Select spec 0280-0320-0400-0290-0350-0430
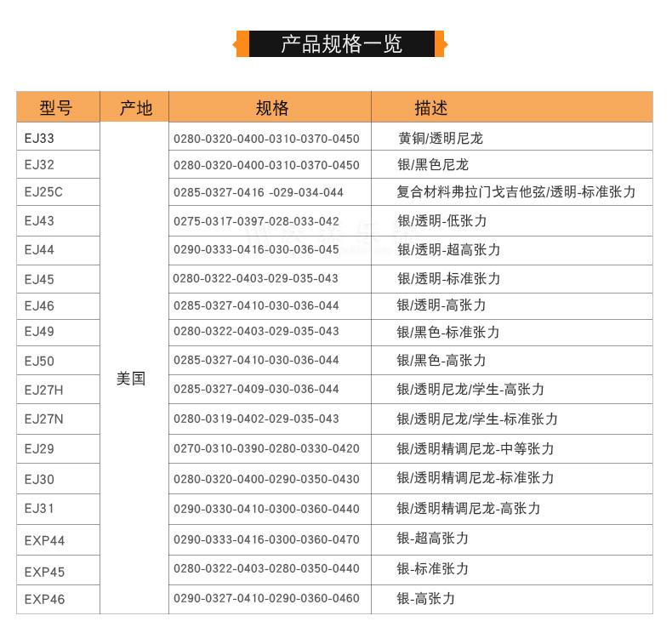 pyautogui.click(x=266, y=479)
